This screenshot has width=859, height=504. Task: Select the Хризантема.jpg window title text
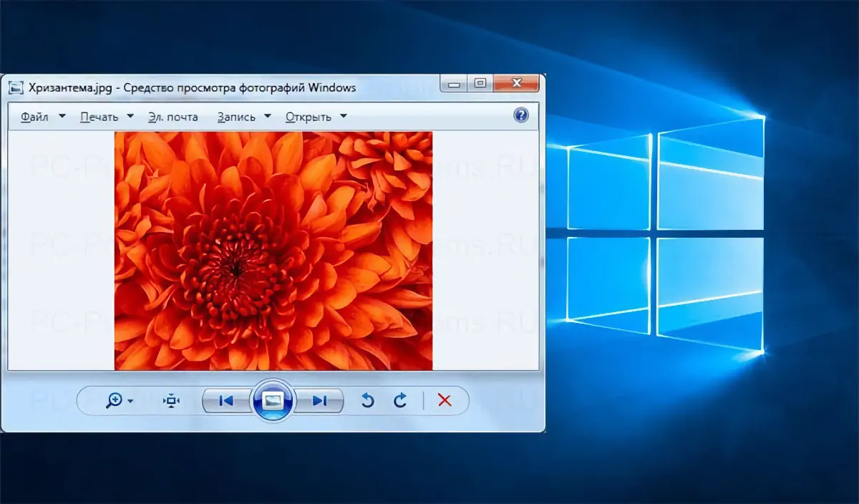click(192, 88)
